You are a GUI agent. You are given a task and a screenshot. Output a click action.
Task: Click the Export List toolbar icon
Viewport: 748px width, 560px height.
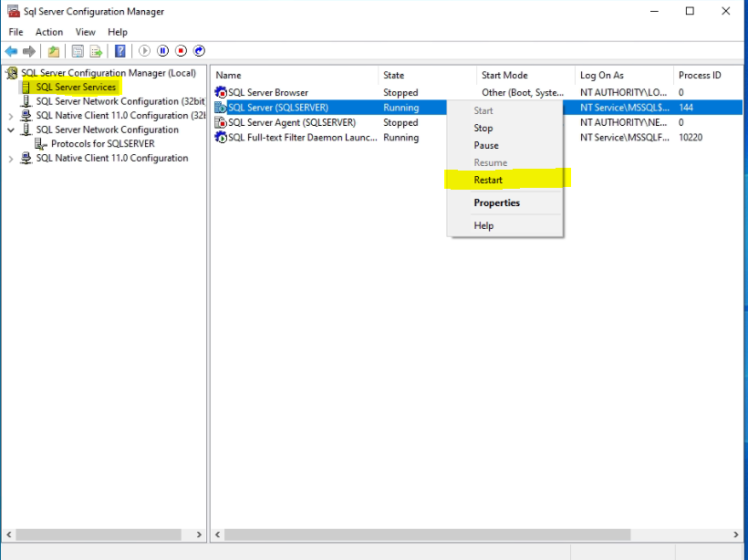pyautogui.click(x=97, y=51)
